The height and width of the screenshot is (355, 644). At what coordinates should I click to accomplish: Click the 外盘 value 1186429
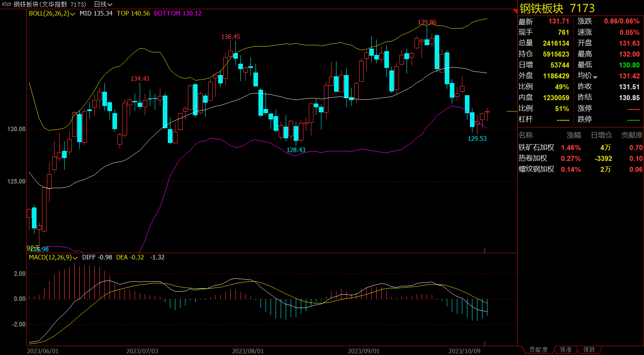pos(556,76)
